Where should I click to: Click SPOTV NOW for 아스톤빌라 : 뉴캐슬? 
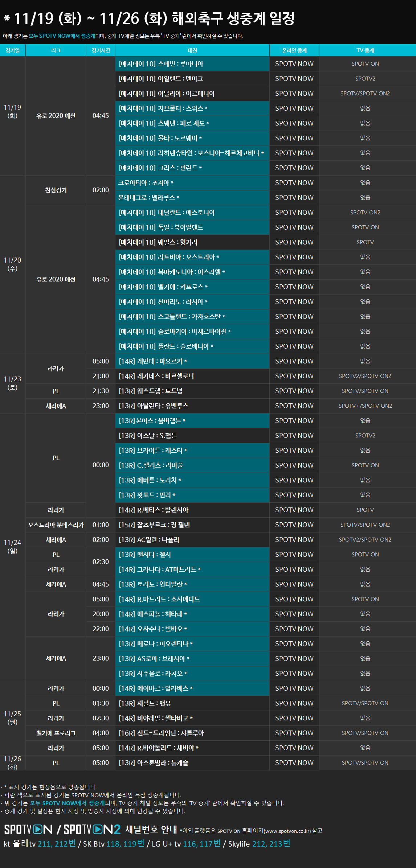[x=294, y=763]
